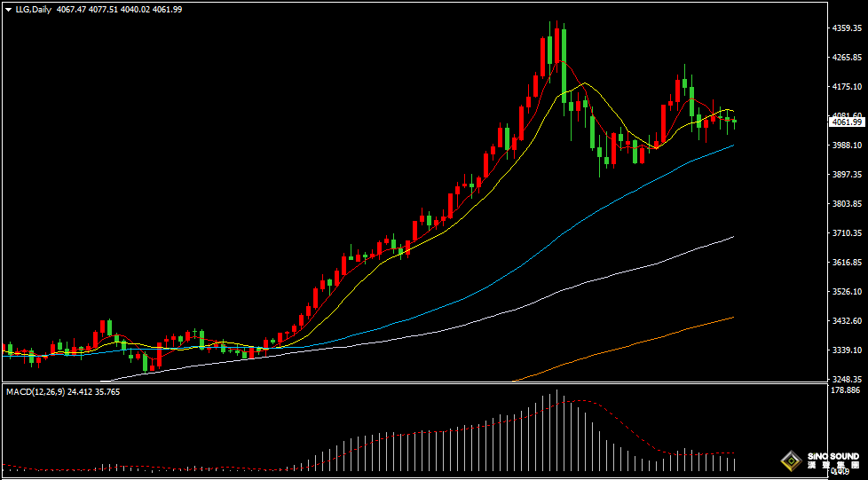Click the SINO SOUND watermark text

pos(832,457)
